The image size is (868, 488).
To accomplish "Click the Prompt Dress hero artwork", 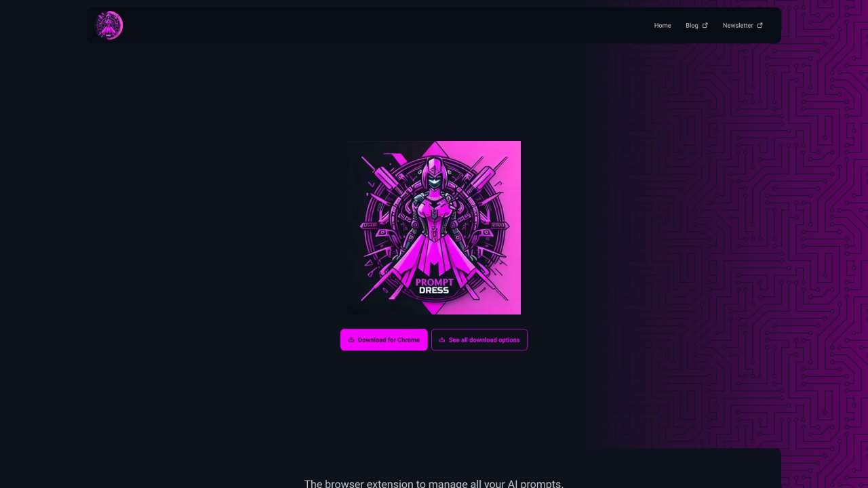I will pos(434,228).
